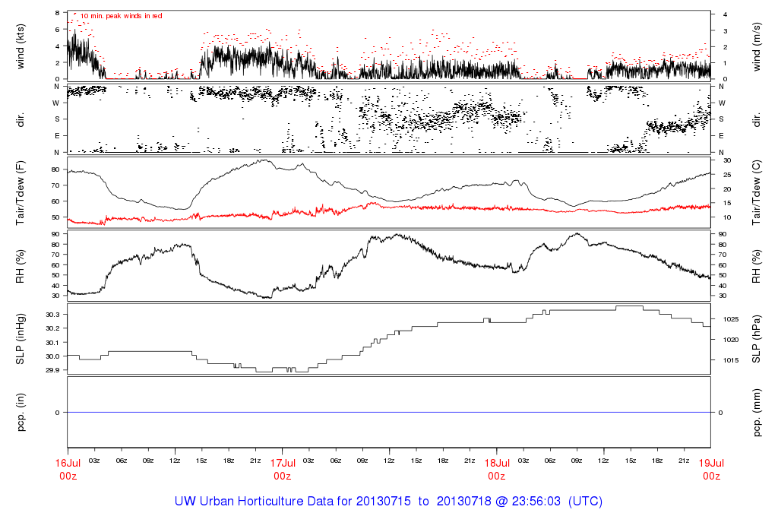Click the '3' tick on wind m/s axis
778x532 pixels.
click(x=726, y=31)
